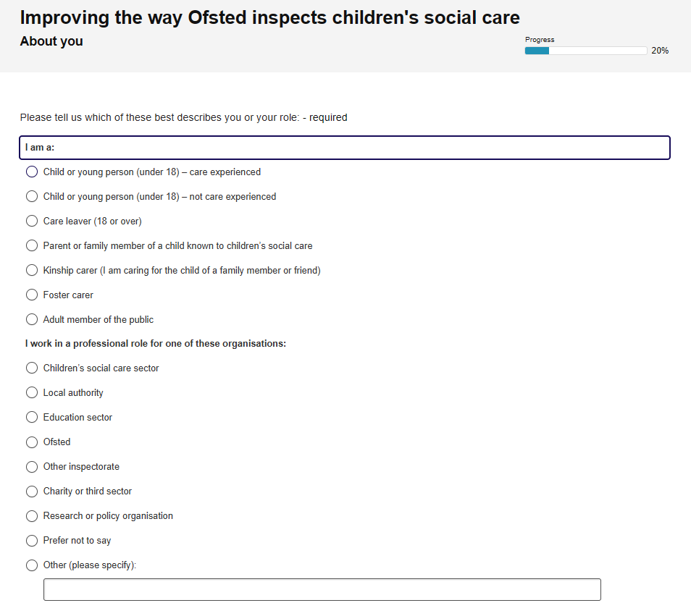Select Parent or family member radio button
Screen dimensions: 691x616
[x=32, y=245]
